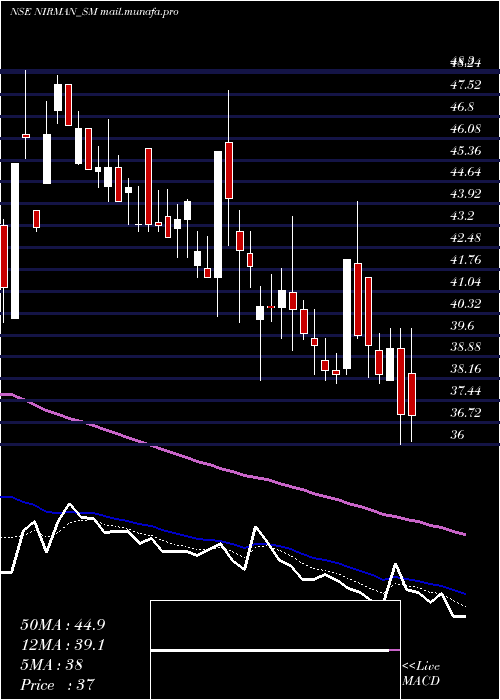Click the '50MA : 44.9' reading

63,625
